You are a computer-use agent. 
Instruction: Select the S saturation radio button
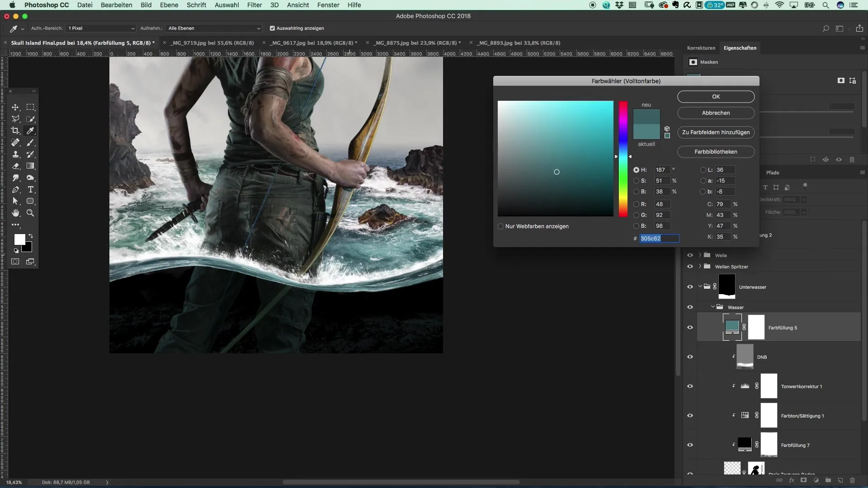pyautogui.click(x=636, y=181)
